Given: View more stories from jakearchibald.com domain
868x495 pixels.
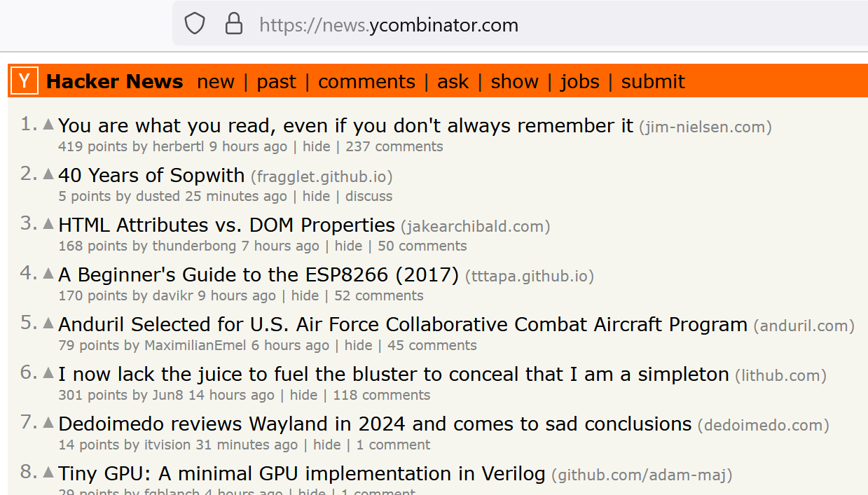Looking at the screenshot, I should click(x=475, y=227).
